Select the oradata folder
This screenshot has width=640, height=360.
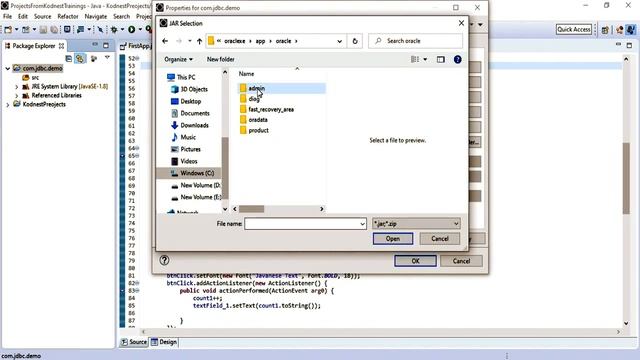(282, 120)
